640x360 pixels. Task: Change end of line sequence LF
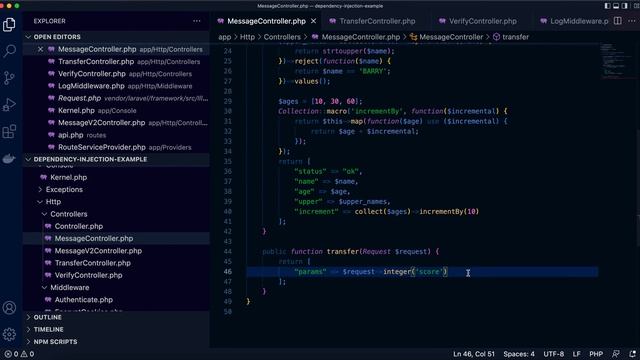coord(576,354)
